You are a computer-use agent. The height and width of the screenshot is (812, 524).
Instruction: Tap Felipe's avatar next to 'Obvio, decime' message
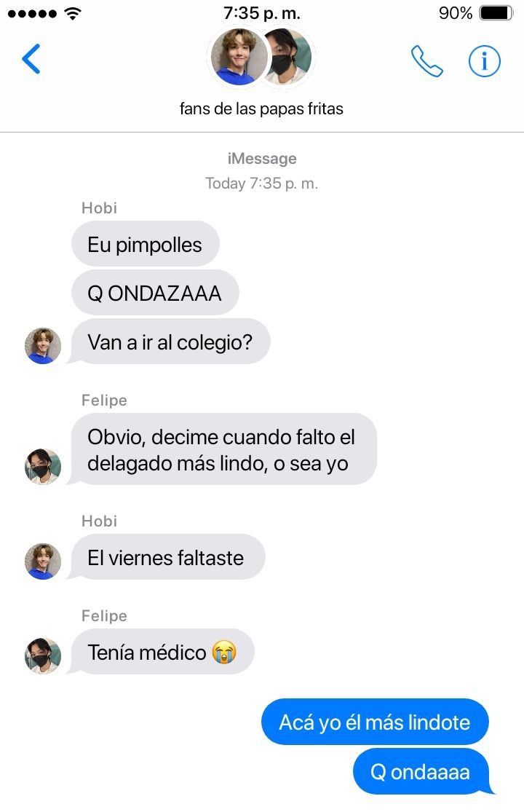43,467
